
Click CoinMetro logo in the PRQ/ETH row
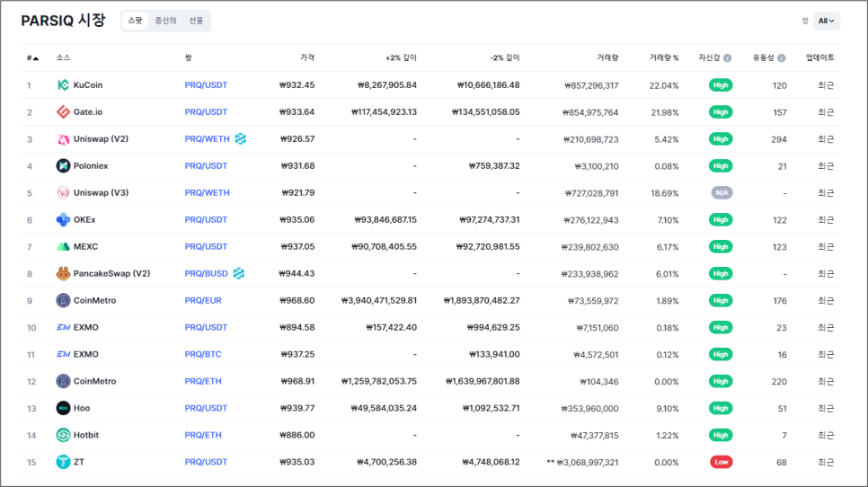click(x=63, y=381)
